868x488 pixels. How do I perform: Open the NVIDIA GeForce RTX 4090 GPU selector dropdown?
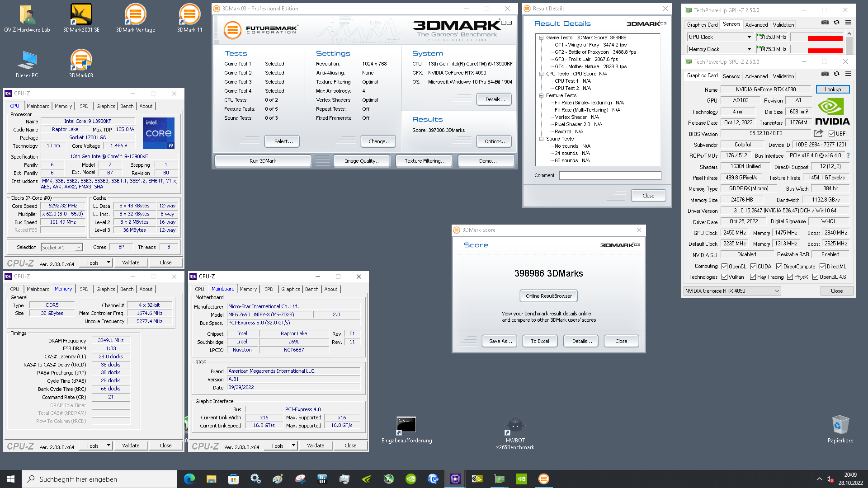coord(732,291)
